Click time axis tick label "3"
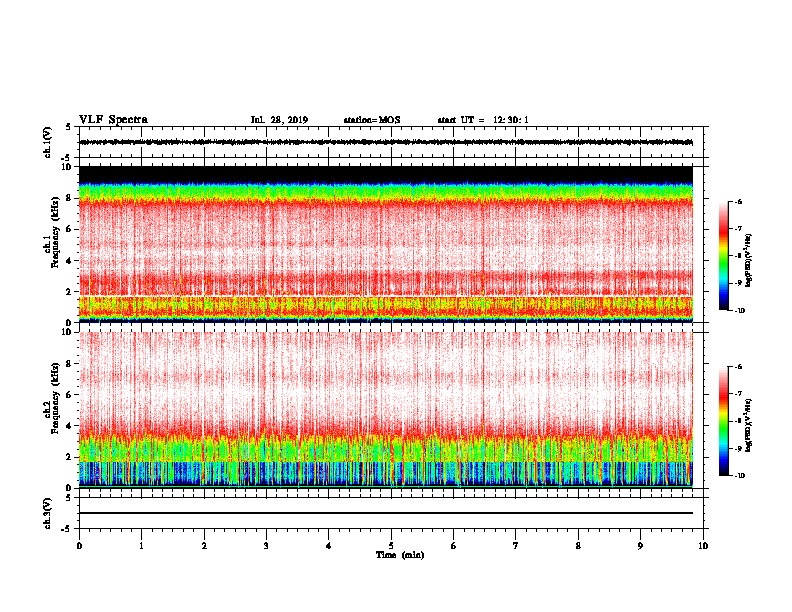The image size is (792, 612). point(266,546)
